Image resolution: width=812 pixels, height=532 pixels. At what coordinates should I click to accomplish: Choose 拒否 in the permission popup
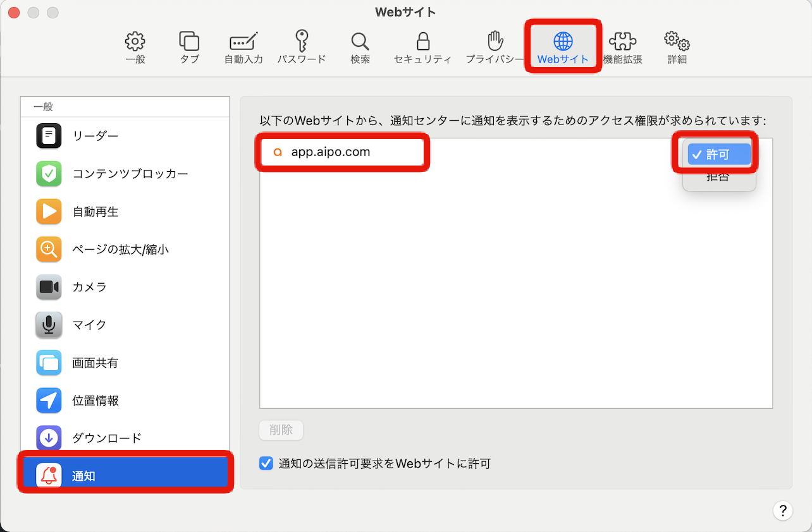click(x=719, y=177)
